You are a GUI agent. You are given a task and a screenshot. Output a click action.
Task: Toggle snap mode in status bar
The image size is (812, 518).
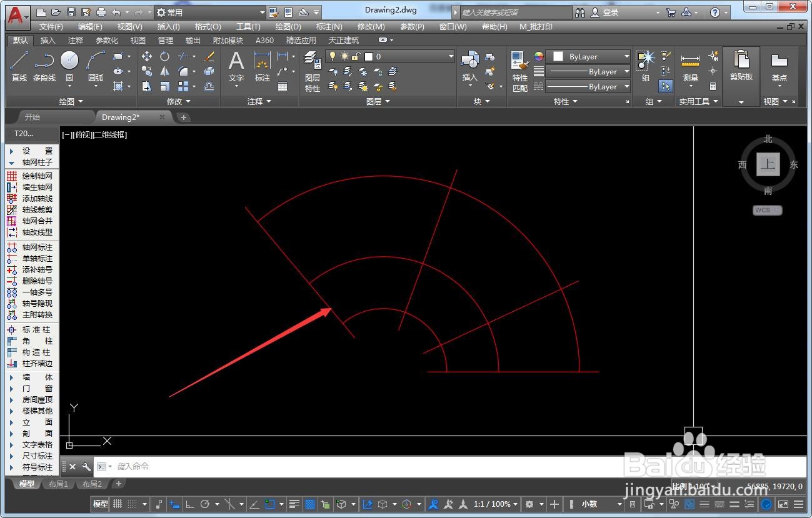coord(132,504)
